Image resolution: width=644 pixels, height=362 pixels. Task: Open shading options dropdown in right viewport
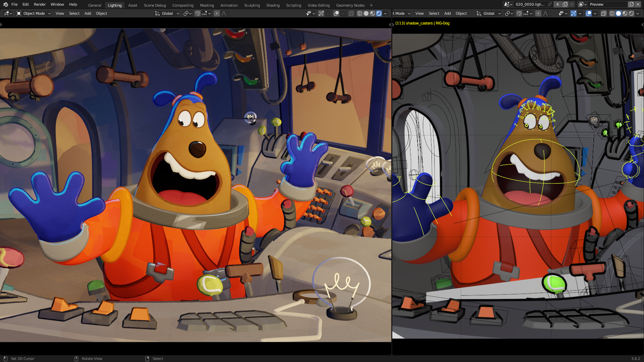click(x=638, y=13)
